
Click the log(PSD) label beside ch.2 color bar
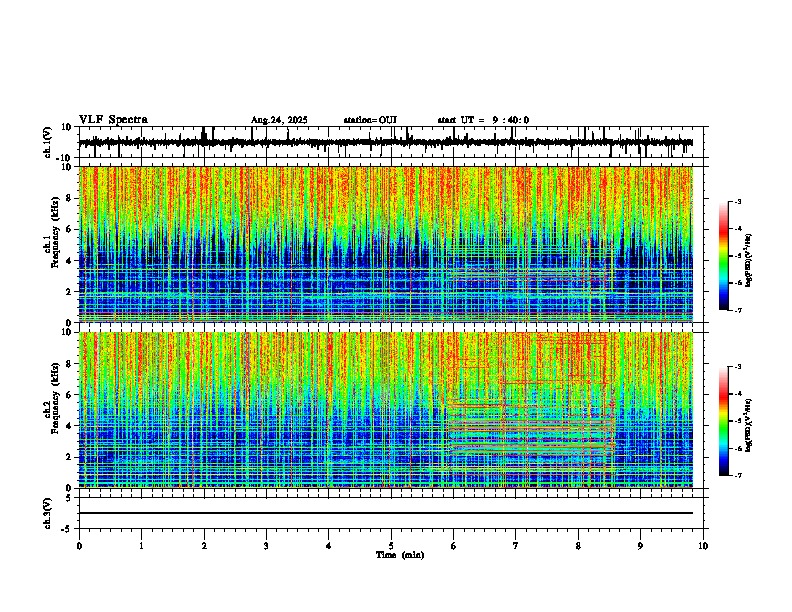click(749, 425)
